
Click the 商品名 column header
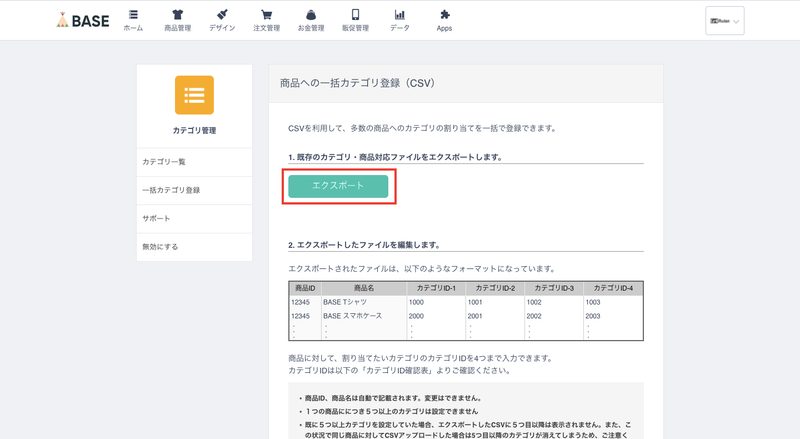tap(364, 288)
